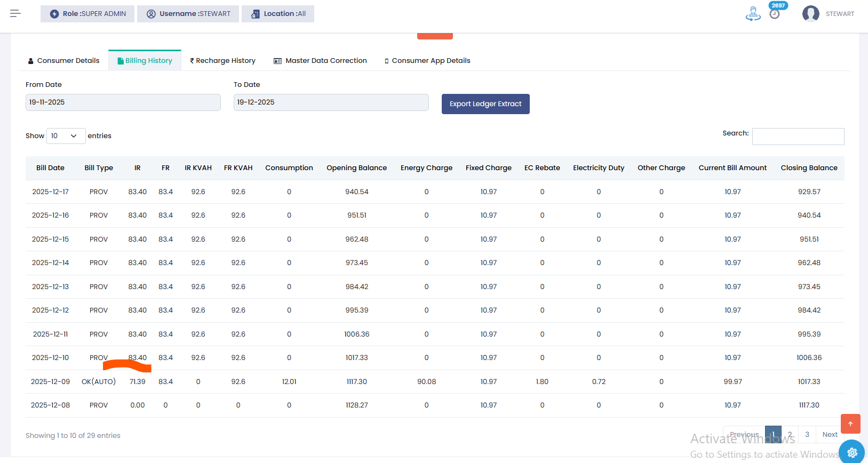The image size is (868, 463).
Task: Focus the table Search box
Action: point(798,137)
